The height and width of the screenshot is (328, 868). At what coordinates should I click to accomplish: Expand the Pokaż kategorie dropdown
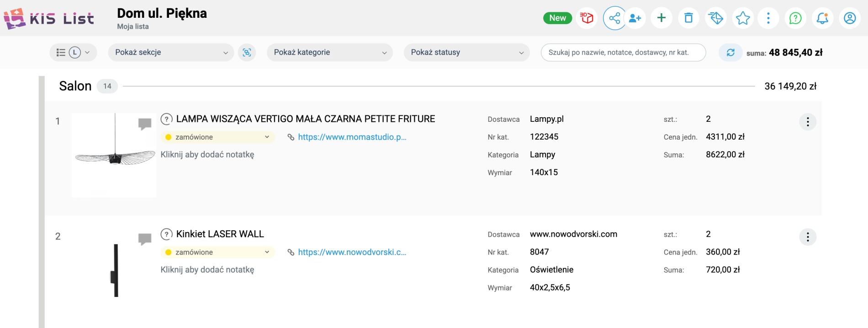329,52
